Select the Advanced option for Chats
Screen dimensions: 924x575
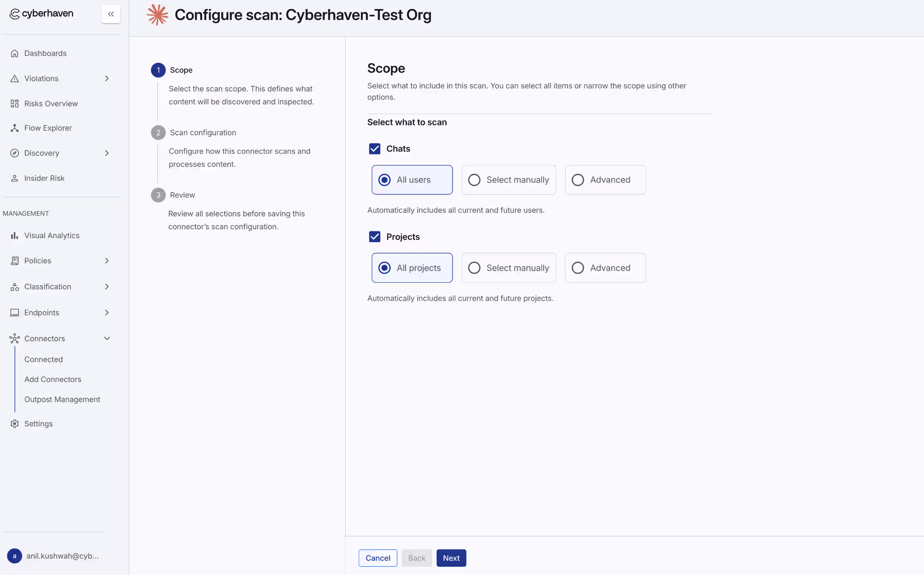605,180
